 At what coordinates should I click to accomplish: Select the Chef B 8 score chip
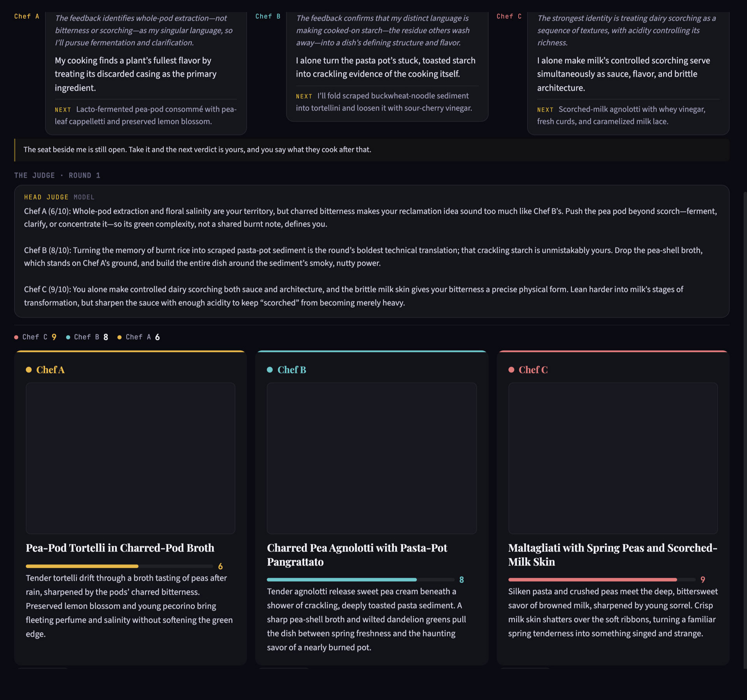87,337
